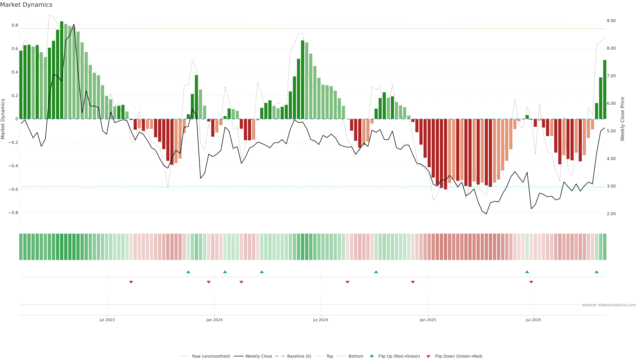
Task: Toggle the Baseline (0) legend entry
Action: [x=299, y=356]
